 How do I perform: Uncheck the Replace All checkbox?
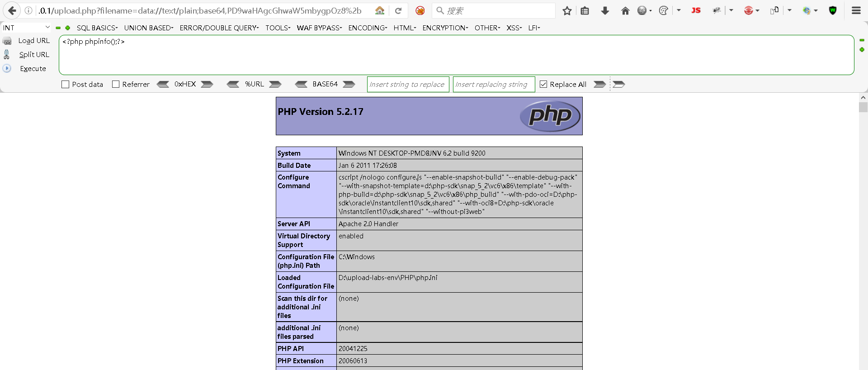pyautogui.click(x=543, y=84)
